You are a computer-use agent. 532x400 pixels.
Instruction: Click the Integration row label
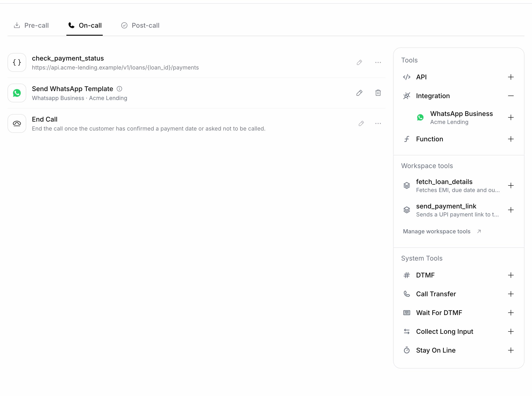click(x=433, y=96)
